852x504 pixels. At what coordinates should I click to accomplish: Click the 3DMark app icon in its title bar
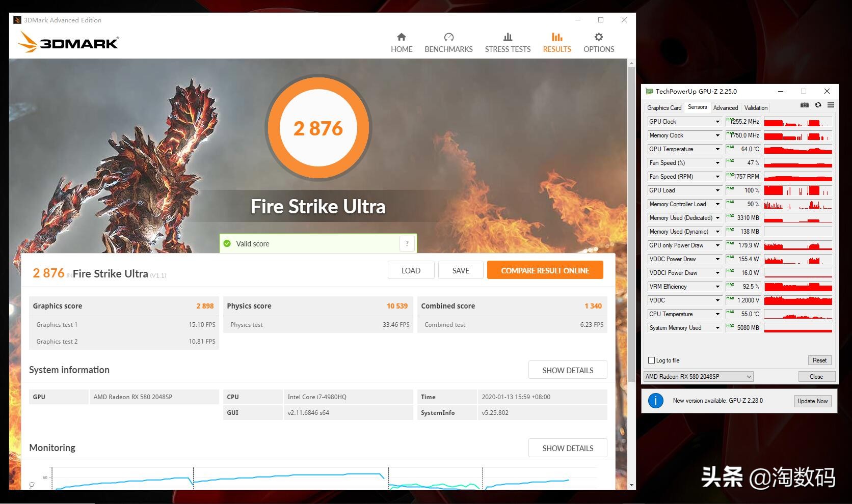[17, 20]
